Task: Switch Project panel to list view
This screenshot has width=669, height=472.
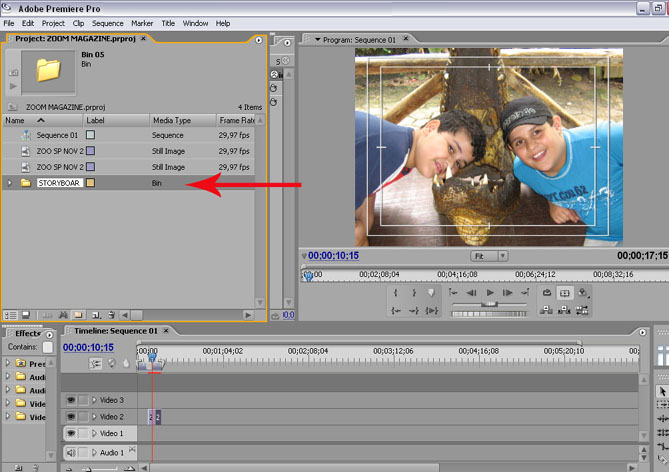Action: (x=10, y=315)
